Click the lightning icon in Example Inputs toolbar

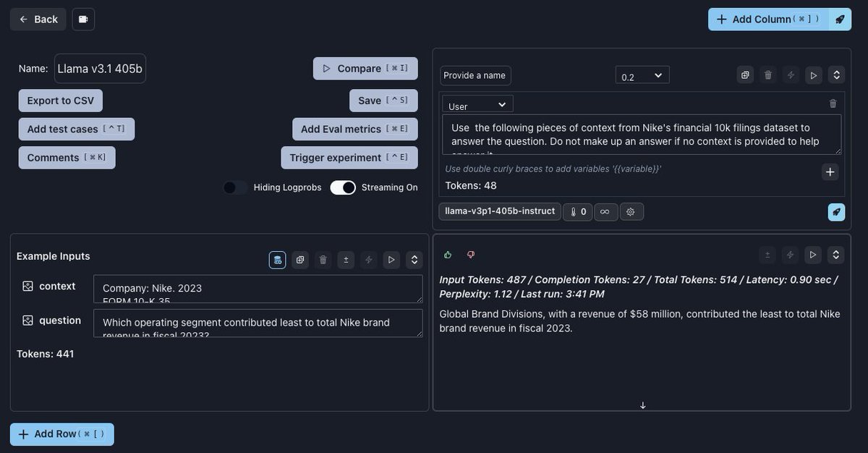[369, 260]
